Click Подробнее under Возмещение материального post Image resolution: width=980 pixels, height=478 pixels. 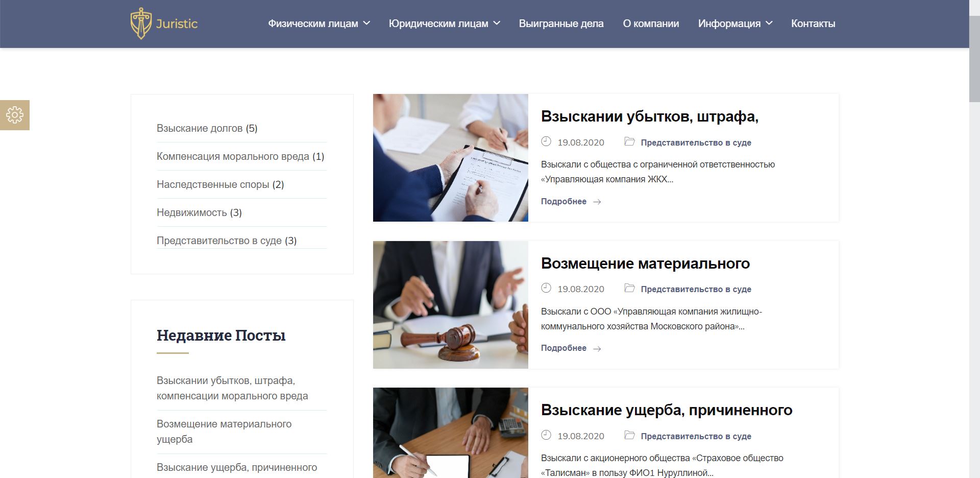(x=563, y=348)
